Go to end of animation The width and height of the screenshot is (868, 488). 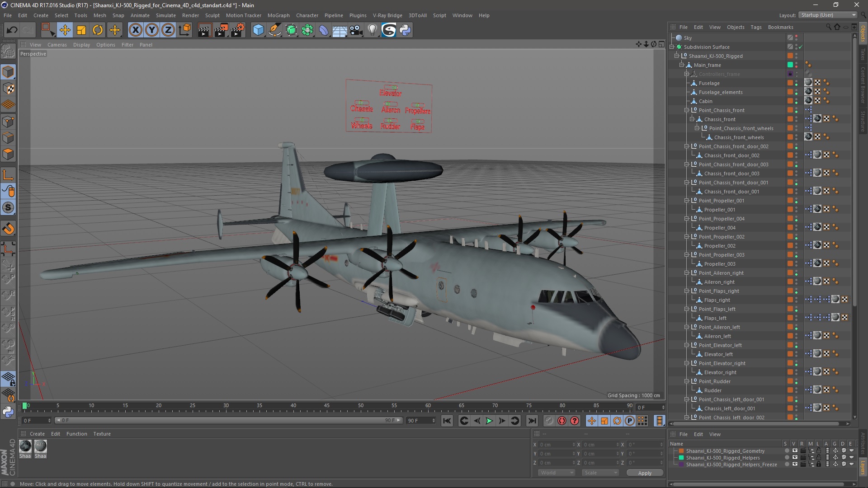[x=532, y=421]
